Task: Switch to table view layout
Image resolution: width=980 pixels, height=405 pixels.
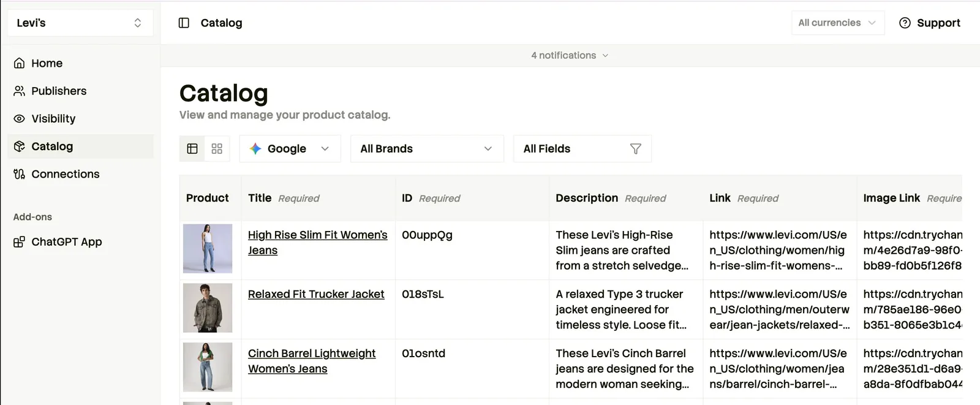Action: tap(192, 149)
